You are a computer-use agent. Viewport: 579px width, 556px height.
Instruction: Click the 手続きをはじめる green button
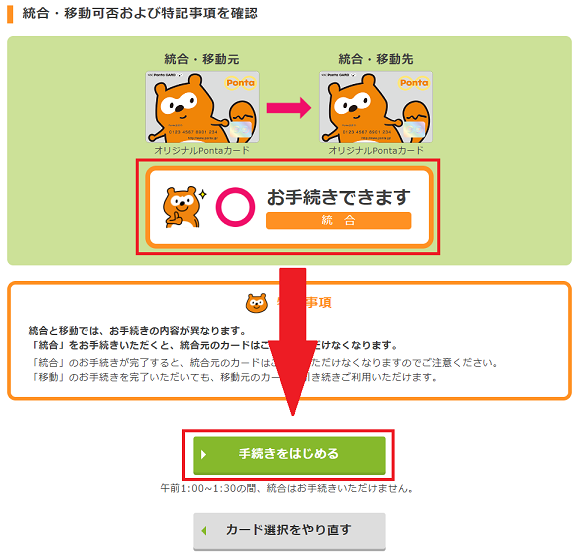pyautogui.click(x=289, y=455)
